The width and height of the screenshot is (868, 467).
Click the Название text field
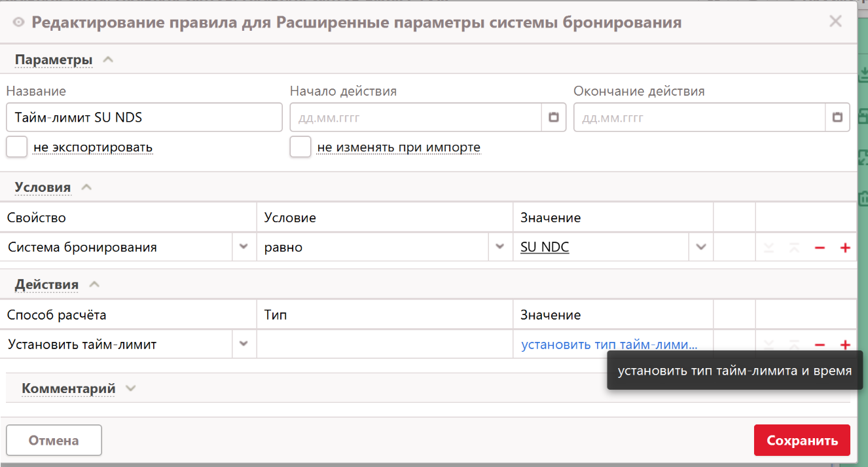(x=144, y=117)
